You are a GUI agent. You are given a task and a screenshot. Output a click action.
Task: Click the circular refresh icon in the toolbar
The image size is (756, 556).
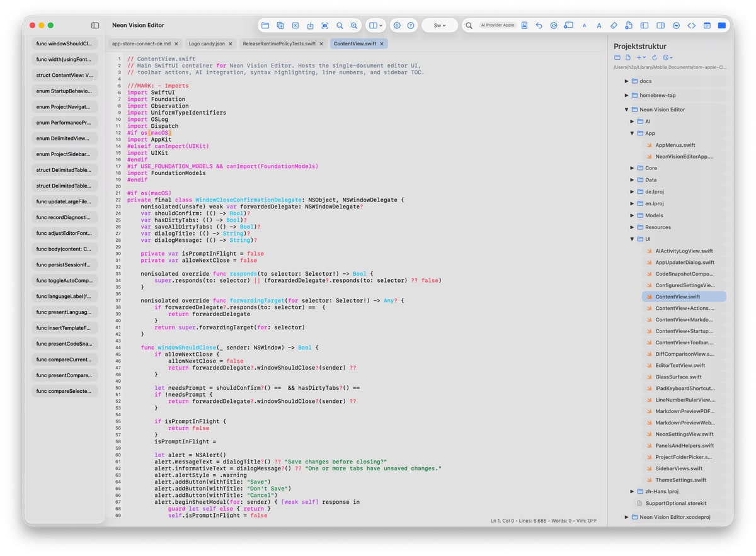coord(554,25)
